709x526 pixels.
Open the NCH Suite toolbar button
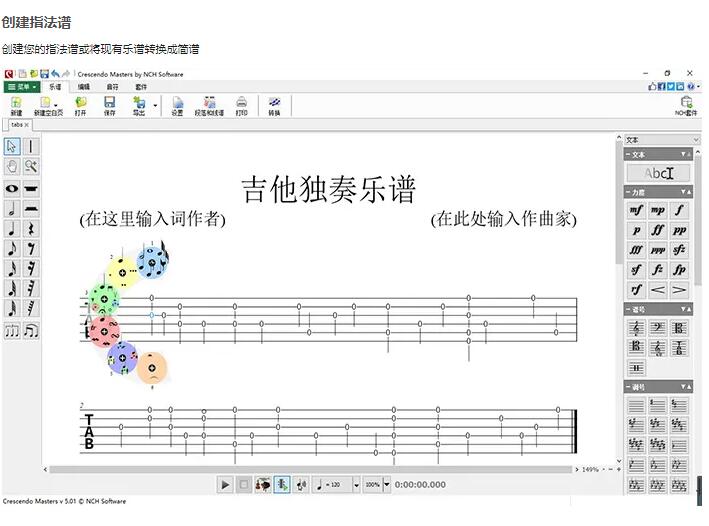point(686,106)
